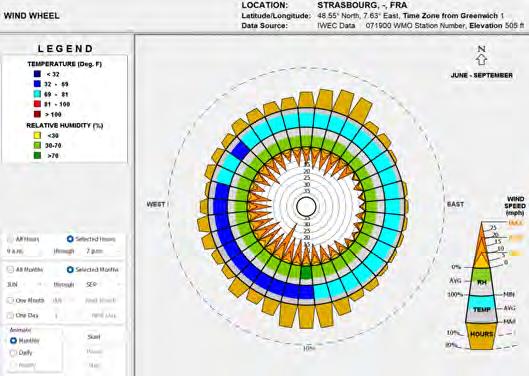This screenshot has height=376, width=529.
Task: Click the STRASBOURG, -, FRA location text
Action: point(362,5)
